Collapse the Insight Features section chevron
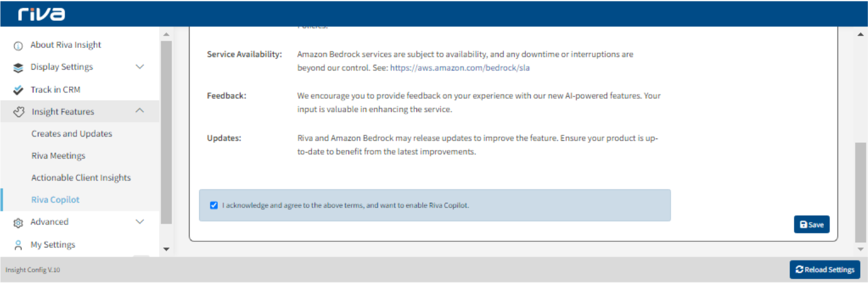The height and width of the screenshot is (283, 868). (140, 111)
